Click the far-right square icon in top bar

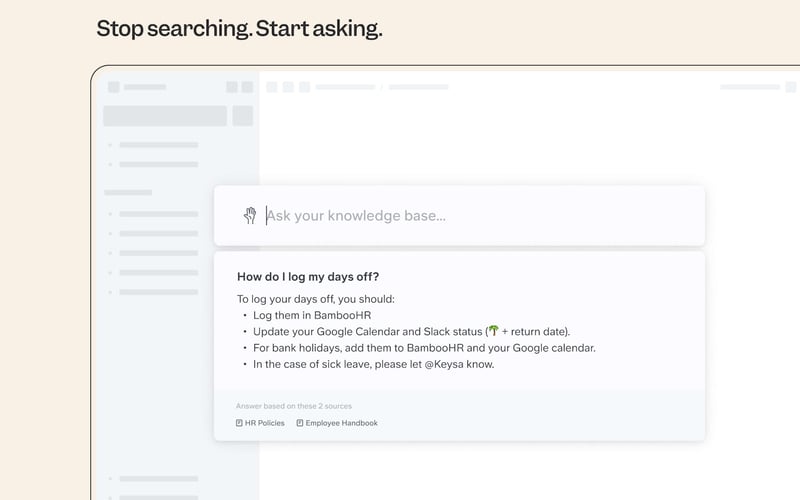click(x=791, y=87)
